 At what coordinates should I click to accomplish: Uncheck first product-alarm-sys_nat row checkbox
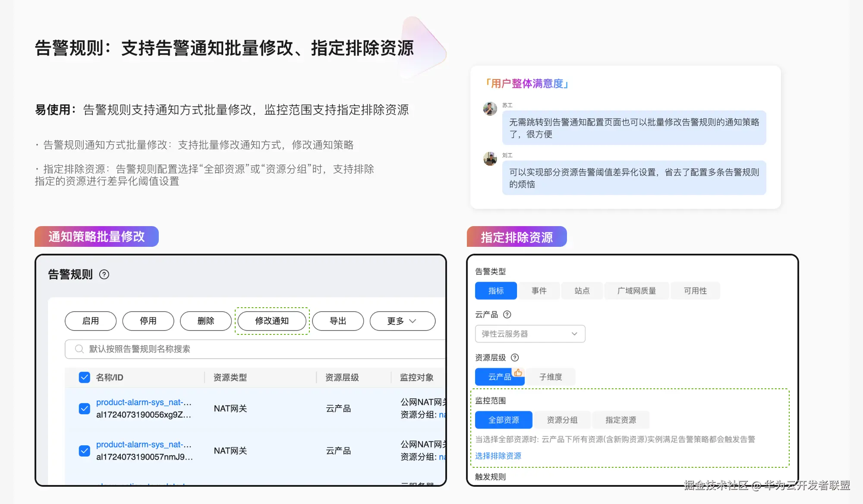click(x=85, y=408)
